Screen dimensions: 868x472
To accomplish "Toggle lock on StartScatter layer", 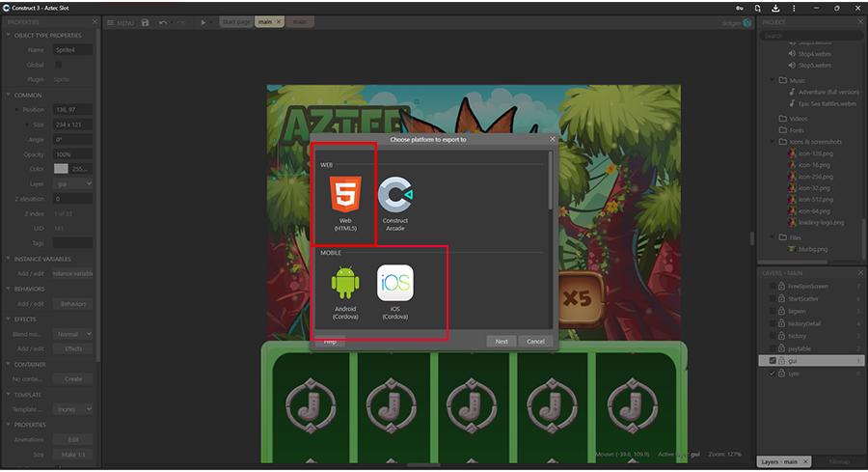I will 781,298.
